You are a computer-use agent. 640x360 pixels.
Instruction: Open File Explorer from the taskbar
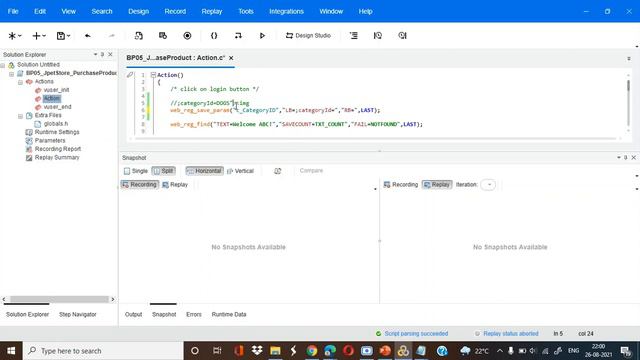pyautogui.click(x=275, y=351)
